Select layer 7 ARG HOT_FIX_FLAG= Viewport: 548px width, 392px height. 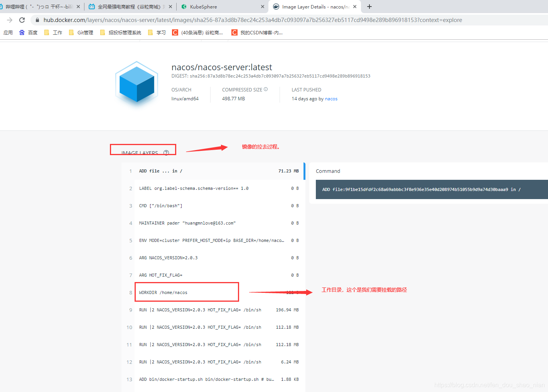tap(213, 275)
